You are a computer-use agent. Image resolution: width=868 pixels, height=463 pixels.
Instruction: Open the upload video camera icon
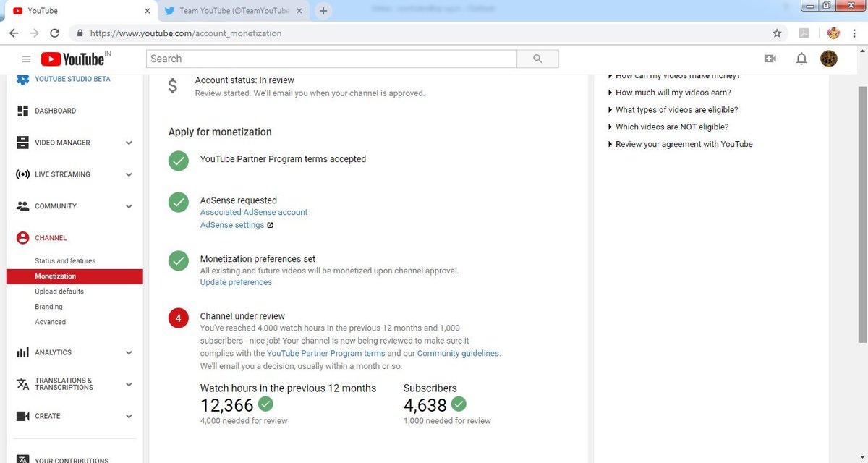[770, 59]
